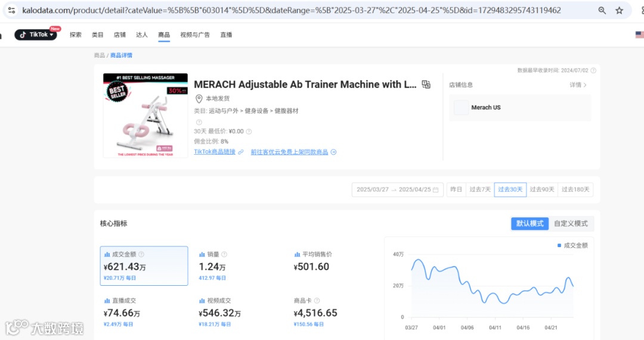
Task: Click the calendar icon in date range field
Action: pyautogui.click(x=436, y=190)
